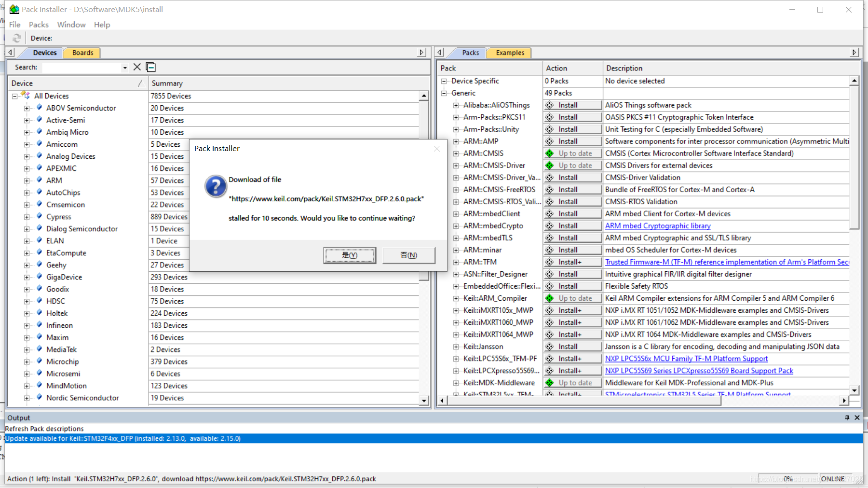Click the devices list scrollbar down arrow
Viewport: 868px width, 488px height.
coord(424,400)
